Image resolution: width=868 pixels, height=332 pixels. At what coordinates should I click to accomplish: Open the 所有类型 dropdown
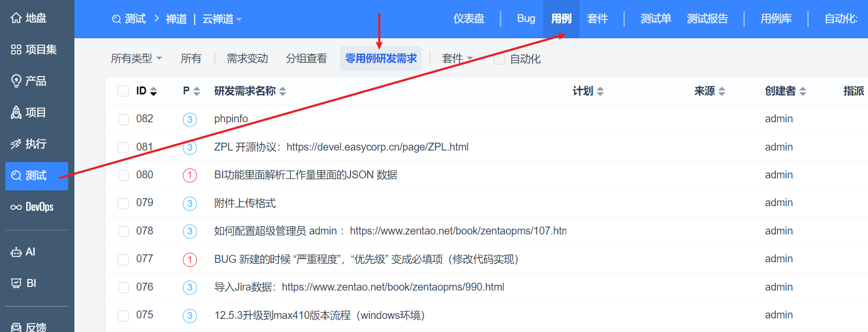tap(136, 58)
